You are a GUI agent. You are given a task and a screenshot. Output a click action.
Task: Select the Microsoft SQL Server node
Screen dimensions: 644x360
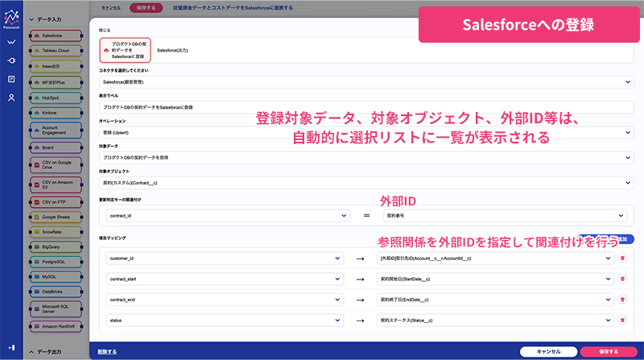[x=56, y=309]
